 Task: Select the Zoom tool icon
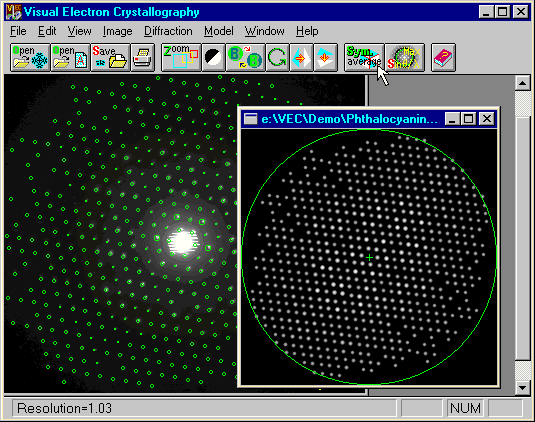tap(181, 57)
